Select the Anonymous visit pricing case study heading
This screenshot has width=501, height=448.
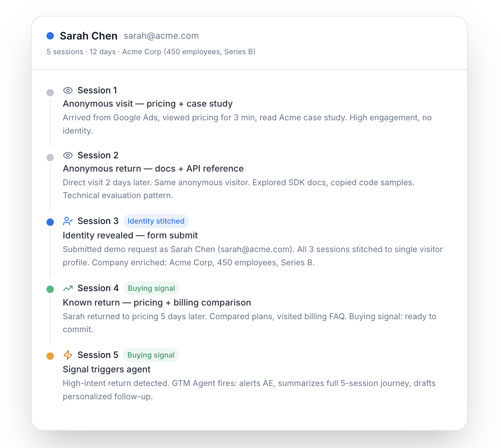148,104
